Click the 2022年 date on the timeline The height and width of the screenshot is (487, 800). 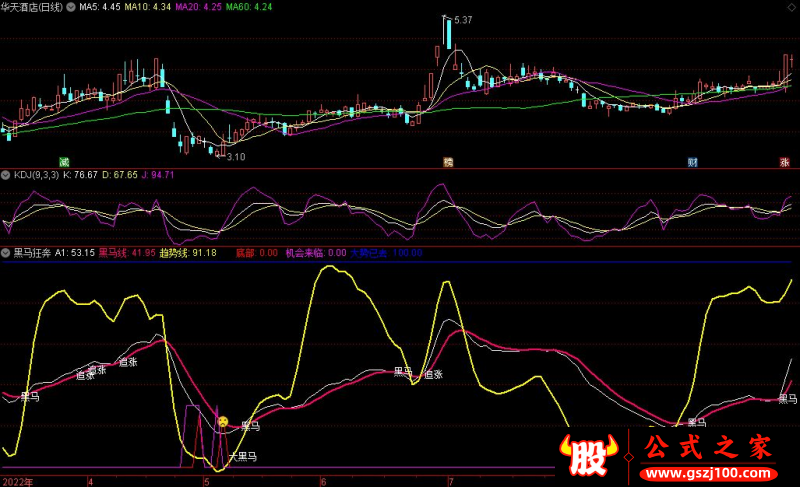pos(18,482)
